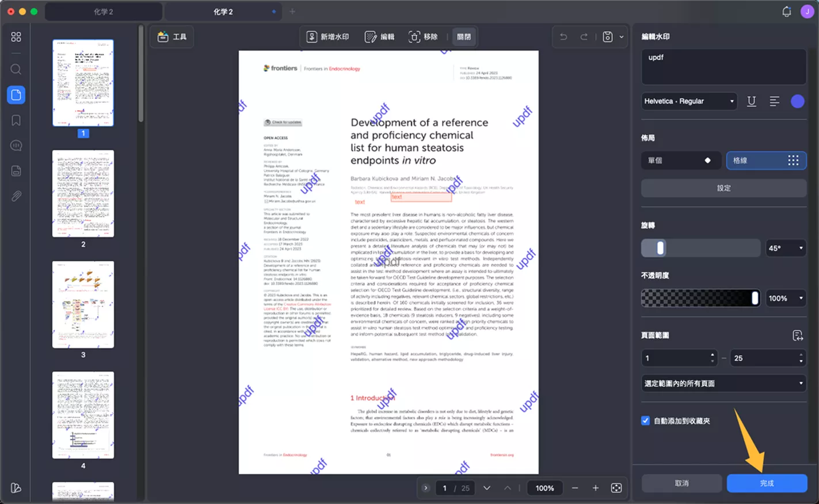Click the Check for updates badge
819x504 pixels.
[283, 123]
